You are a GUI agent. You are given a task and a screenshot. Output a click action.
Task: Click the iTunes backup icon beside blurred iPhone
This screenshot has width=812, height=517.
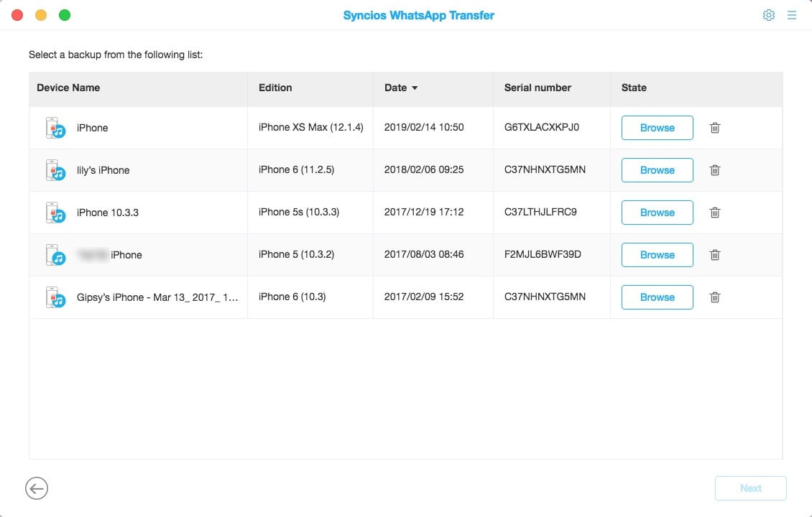click(x=55, y=255)
